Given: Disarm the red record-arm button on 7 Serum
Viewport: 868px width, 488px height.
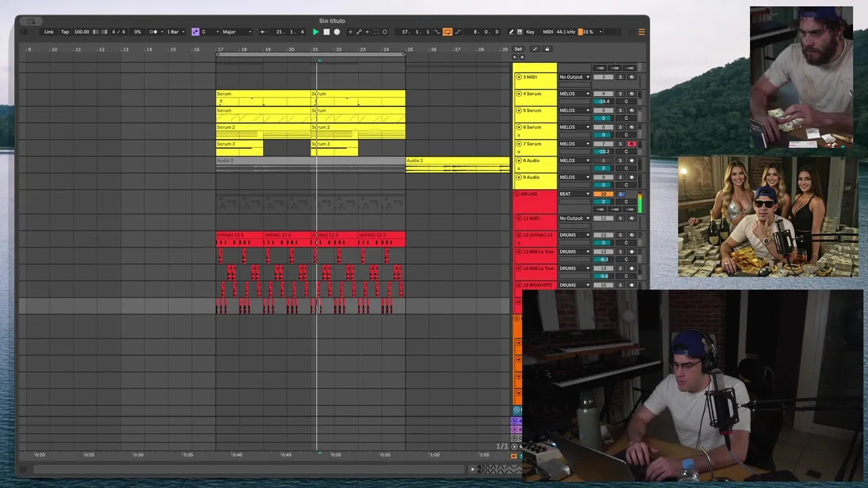Looking at the screenshot, I should pos(631,144).
